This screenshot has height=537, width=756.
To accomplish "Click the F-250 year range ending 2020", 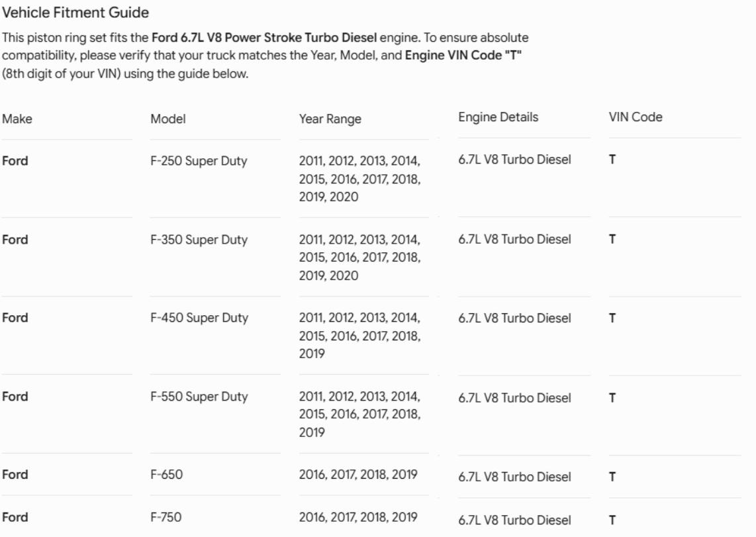I will click(x=359, y=179).
